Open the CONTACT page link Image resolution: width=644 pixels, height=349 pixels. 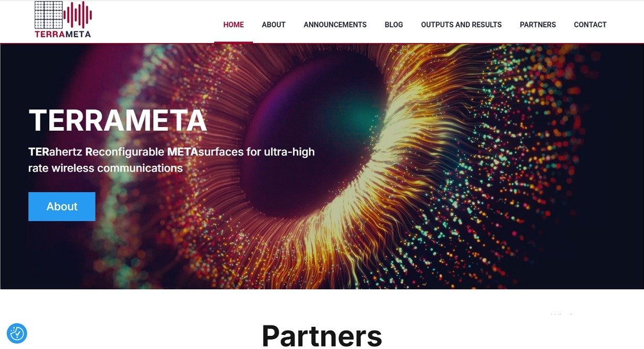590,25
